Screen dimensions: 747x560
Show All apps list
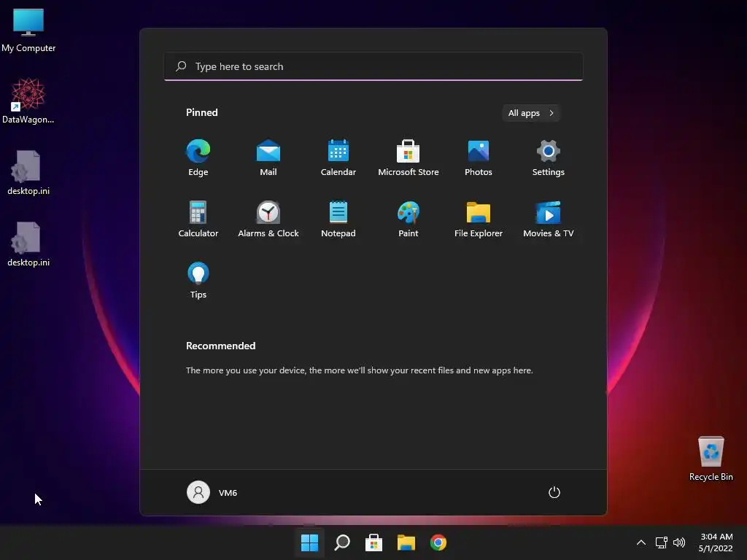(x=531, y=113)
